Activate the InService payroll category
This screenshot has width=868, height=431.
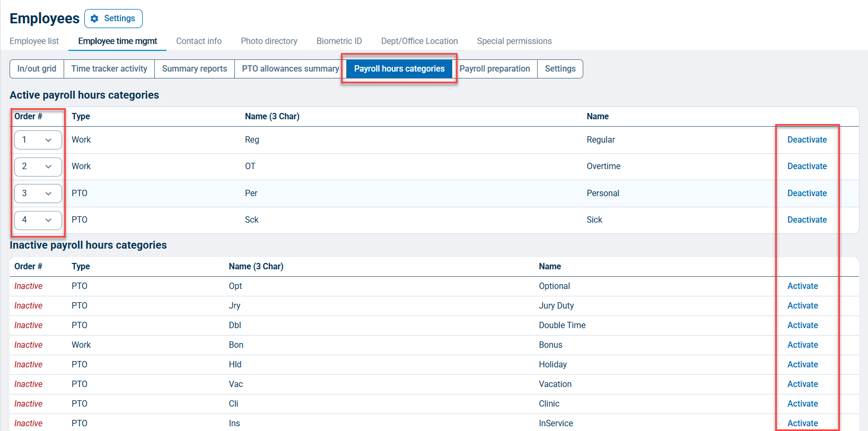pos(803,424)
